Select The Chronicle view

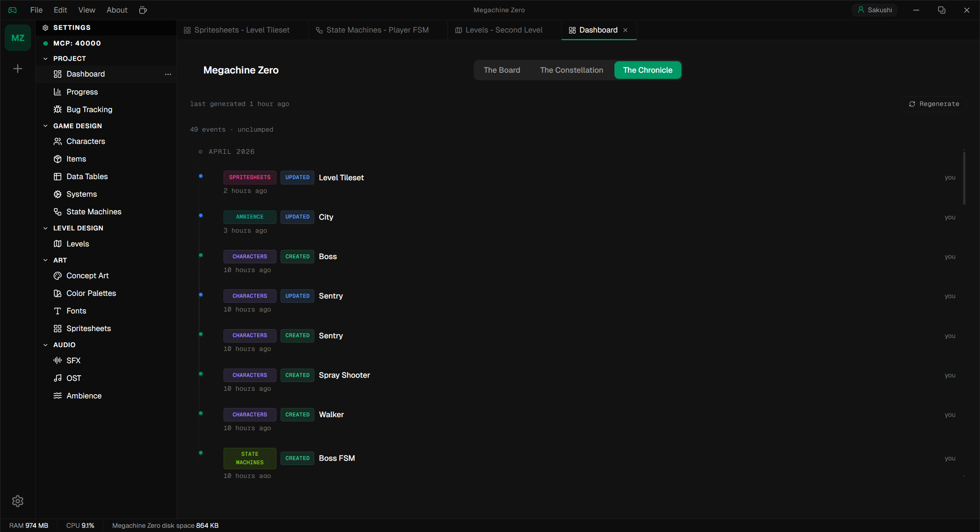tap(648, 70)
